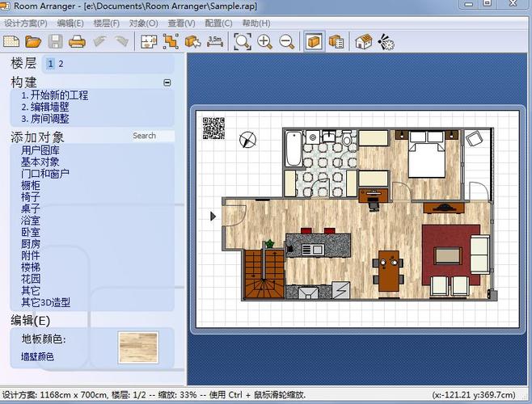Viewport: 532px width, 404px height.
Task: Click the 墙壁颜色 link
Action: coord(37,356)
